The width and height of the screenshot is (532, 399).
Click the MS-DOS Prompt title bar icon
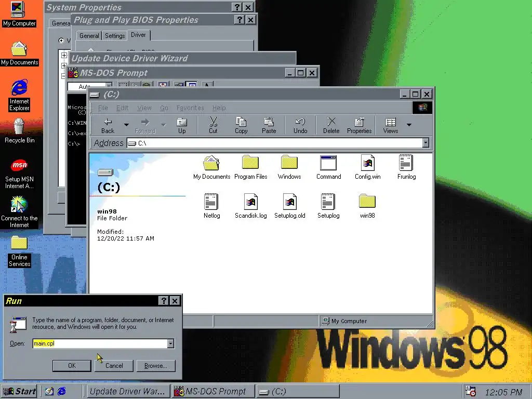73,73
